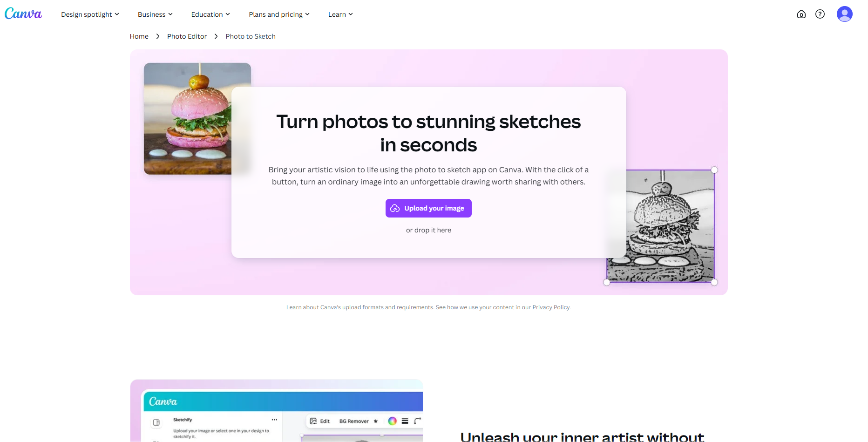This screenshot has height=442, width=868.
Task: Open the Business menu
Action: (x=154, y=14)
